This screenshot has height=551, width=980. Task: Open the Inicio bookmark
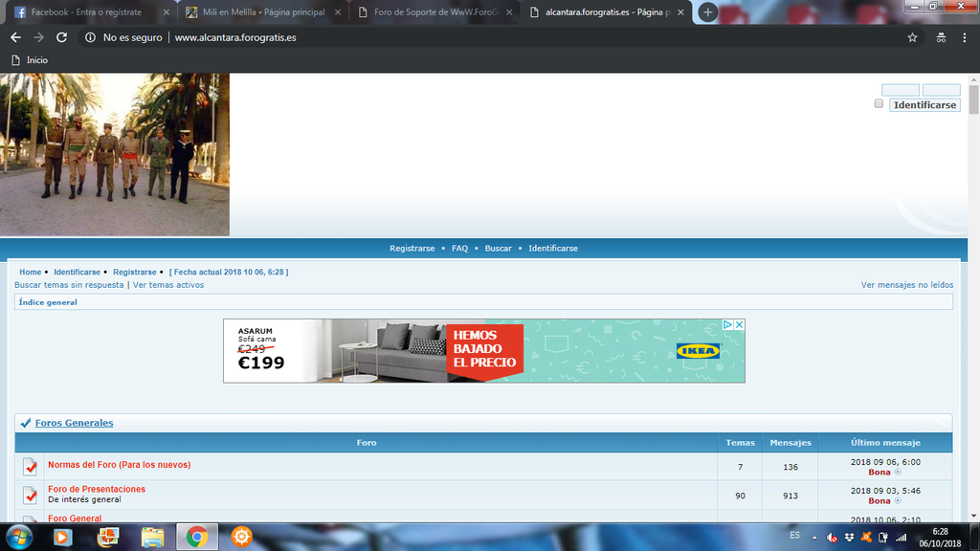30,60
